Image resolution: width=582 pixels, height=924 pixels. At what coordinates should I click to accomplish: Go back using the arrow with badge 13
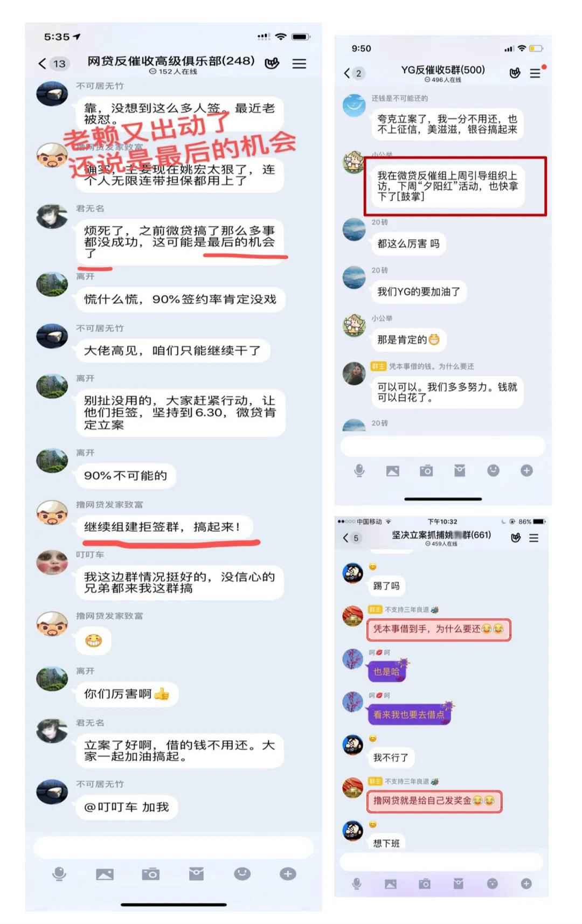pyautogui.click(x=52, y=64)
